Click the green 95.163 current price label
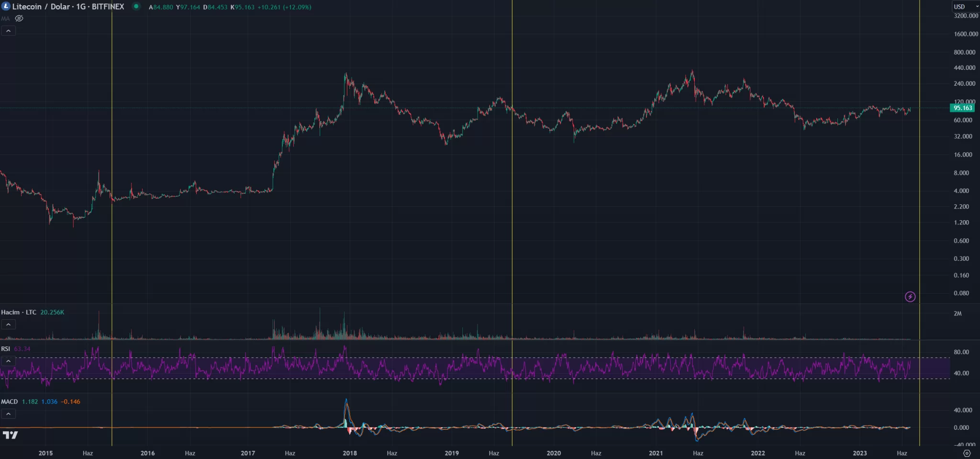980x459 pixels. (962, 108)
